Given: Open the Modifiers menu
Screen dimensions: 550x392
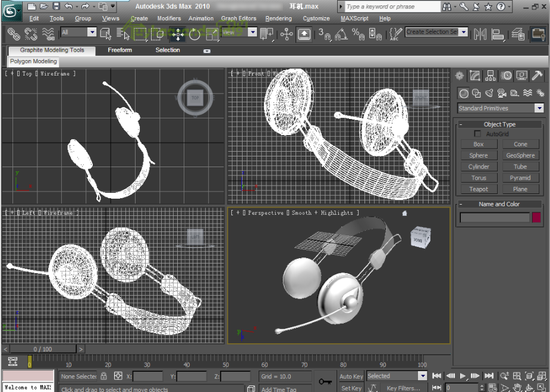Looking at the screenshot, I should [169, 18].
